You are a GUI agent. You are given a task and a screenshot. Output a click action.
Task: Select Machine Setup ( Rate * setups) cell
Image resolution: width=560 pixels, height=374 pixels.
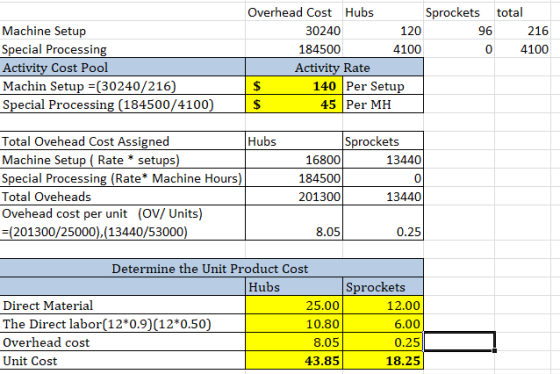tap(122, 160)
